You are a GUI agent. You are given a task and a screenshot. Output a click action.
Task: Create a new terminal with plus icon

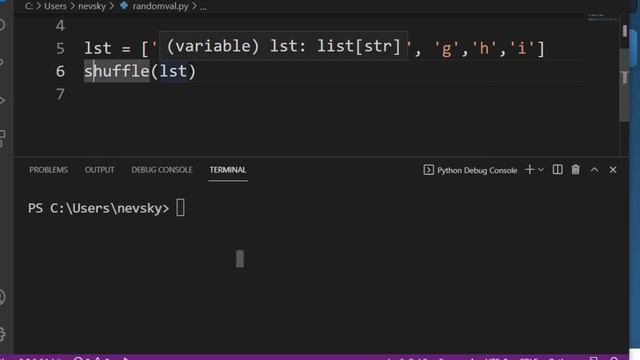click(x=529, y=170)
